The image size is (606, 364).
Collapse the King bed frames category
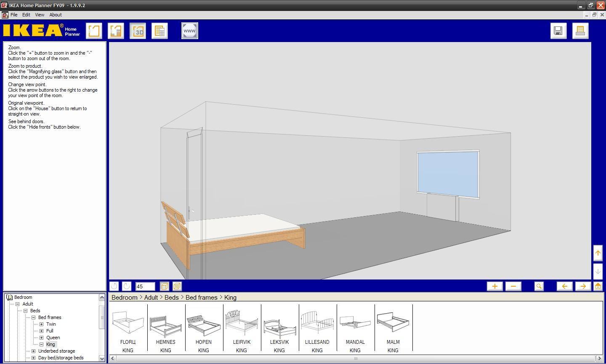click(x=41, y=344)
